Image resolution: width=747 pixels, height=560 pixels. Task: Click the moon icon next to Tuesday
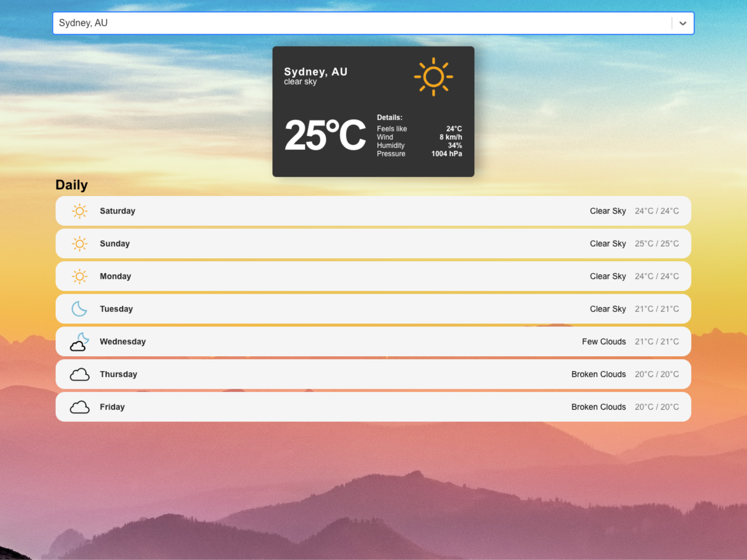80,309
